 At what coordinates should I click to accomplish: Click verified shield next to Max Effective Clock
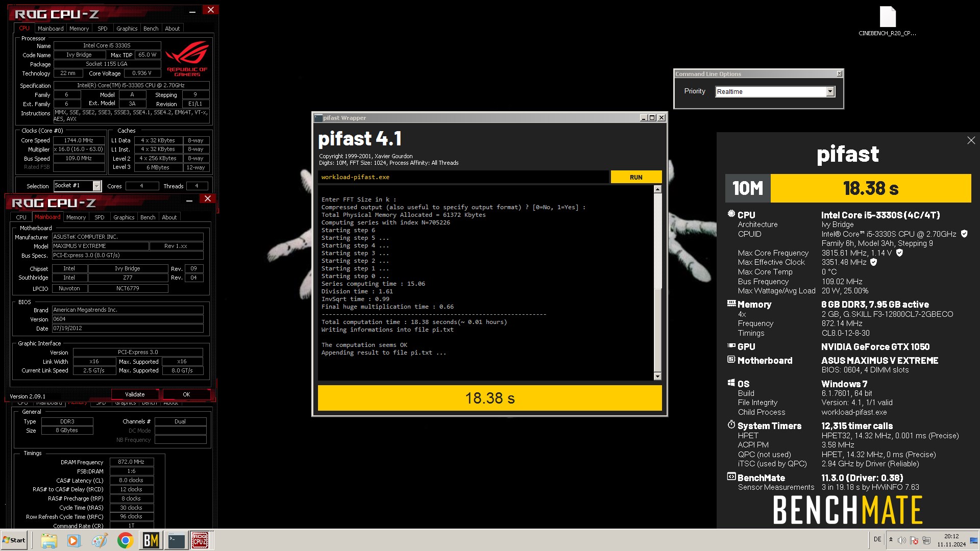(873, 262)
